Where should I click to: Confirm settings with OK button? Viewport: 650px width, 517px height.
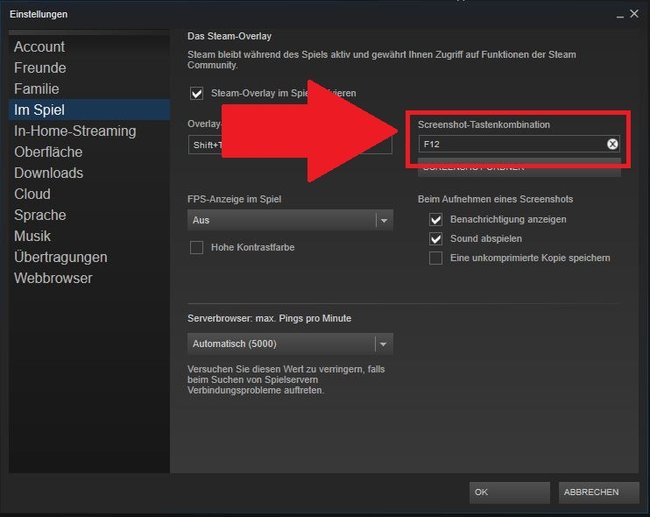509,492
